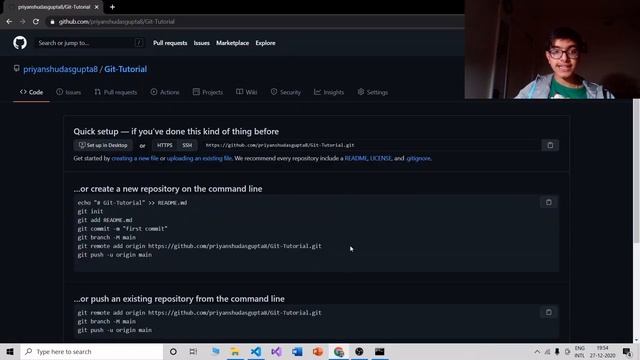Open Windows Start menu
This screenshot has width=640, height=360.
click(10, 351)
